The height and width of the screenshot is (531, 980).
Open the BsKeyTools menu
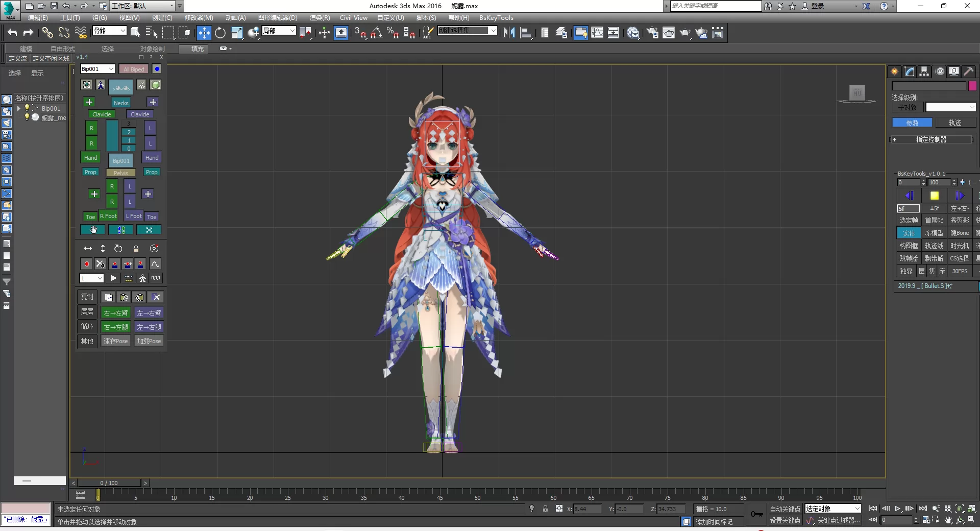point(496,18)
